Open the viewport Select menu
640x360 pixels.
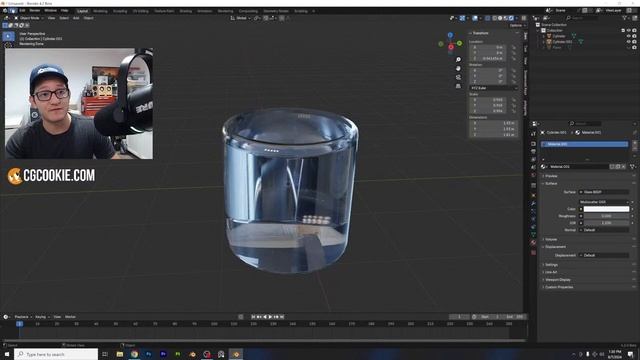click(x=64, y=18)
